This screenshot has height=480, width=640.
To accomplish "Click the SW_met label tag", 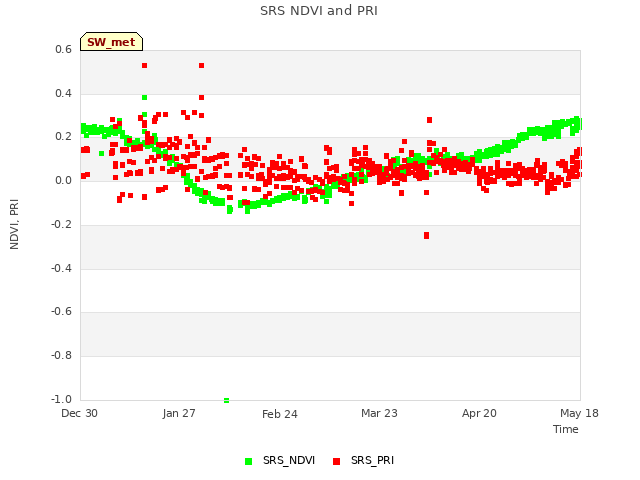I will point(111,42).
